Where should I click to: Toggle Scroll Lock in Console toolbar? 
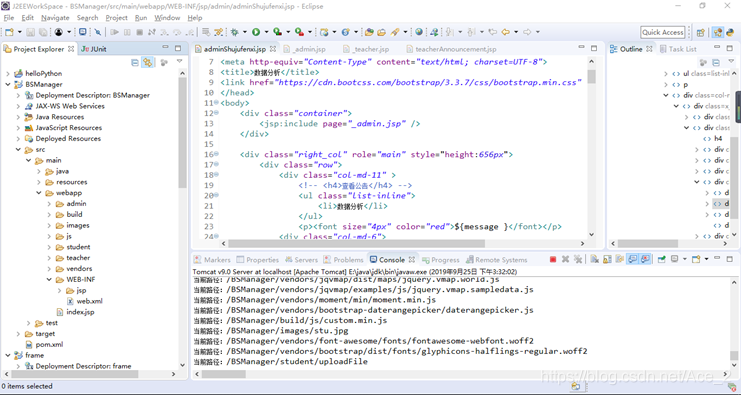(607, 259)
